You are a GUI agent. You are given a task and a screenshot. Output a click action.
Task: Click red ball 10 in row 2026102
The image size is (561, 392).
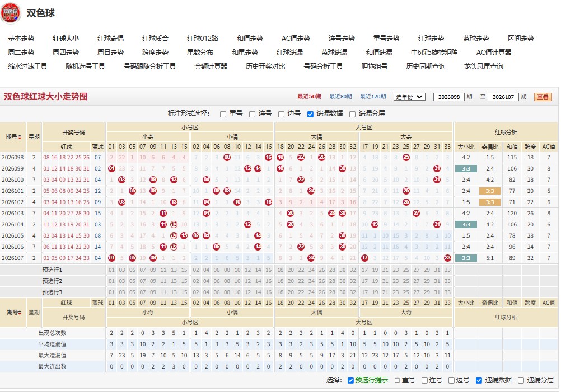click(237, 202)
